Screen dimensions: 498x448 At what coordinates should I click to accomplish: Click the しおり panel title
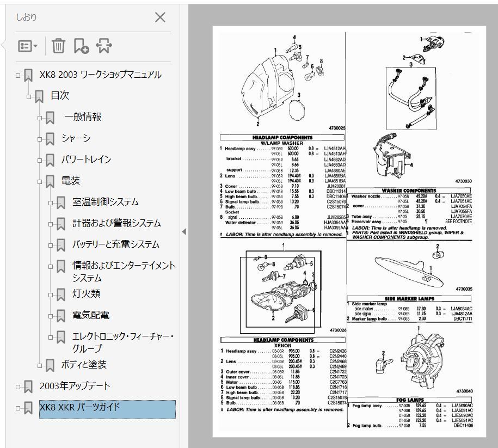pyautogui.click(x=26, y=17)
